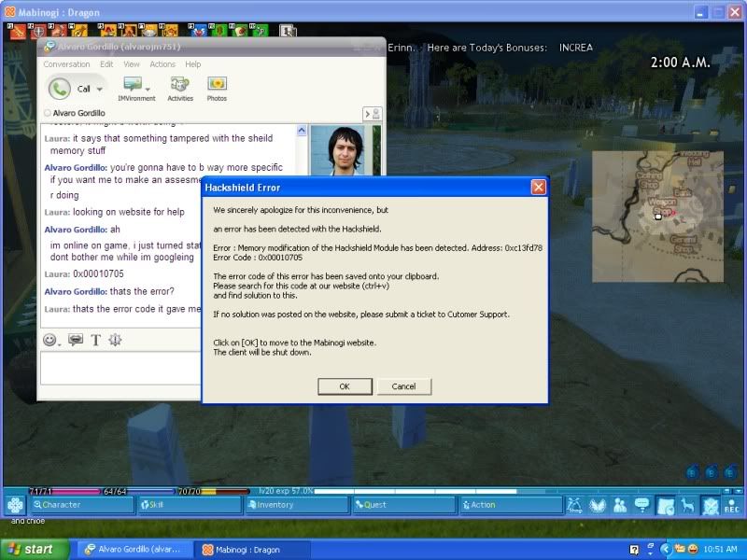Click Alvaro's avatar photo thumbnail
This screenshot has width=747, height=560.
click(x=339, y=150)
